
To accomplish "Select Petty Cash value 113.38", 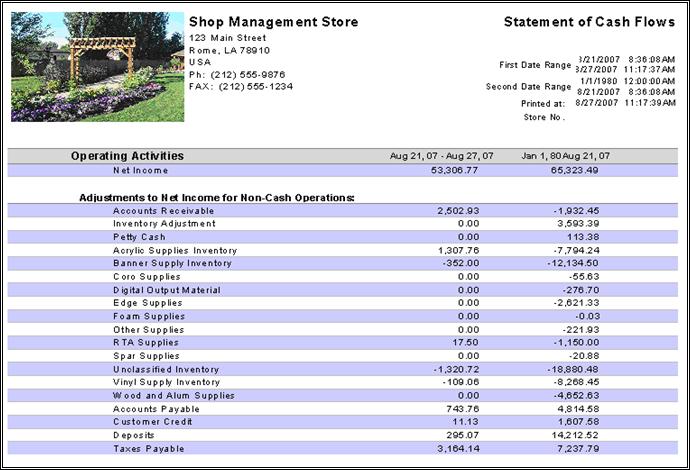I will point(583,237).
